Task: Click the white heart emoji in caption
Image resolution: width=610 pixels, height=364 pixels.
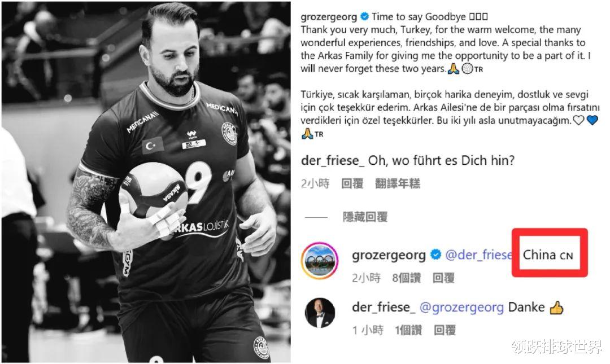Action: pyautogui.click(x=579, y=120)
